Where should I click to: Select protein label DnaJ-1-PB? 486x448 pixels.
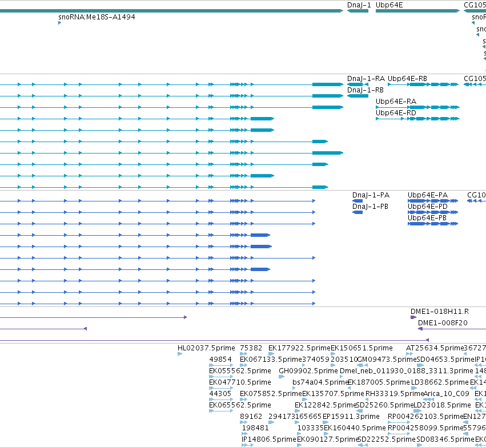(x=371, y=207)
